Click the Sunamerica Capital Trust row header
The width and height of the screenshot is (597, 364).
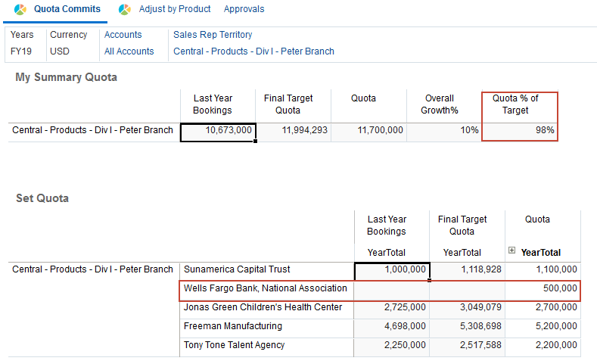point(237,269)
